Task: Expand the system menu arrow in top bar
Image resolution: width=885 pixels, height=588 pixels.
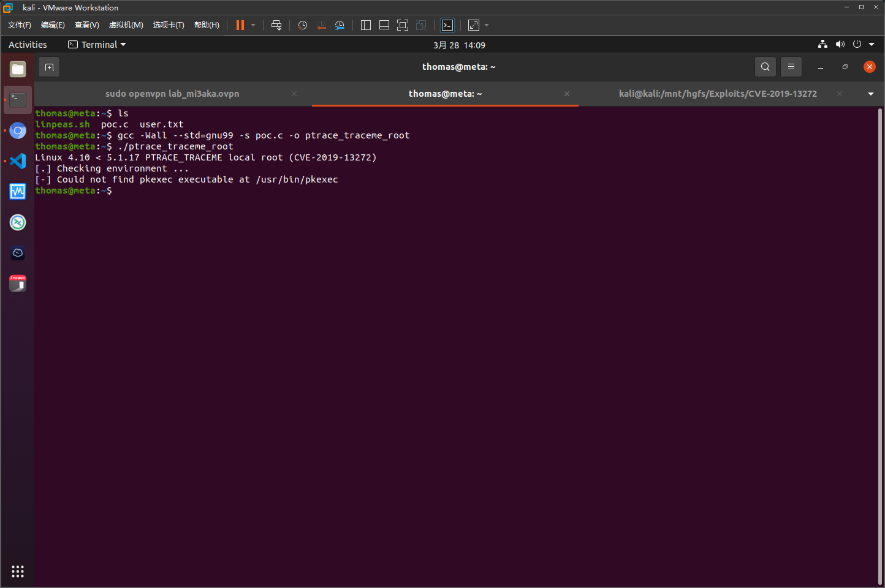Action: coord(872,44)
